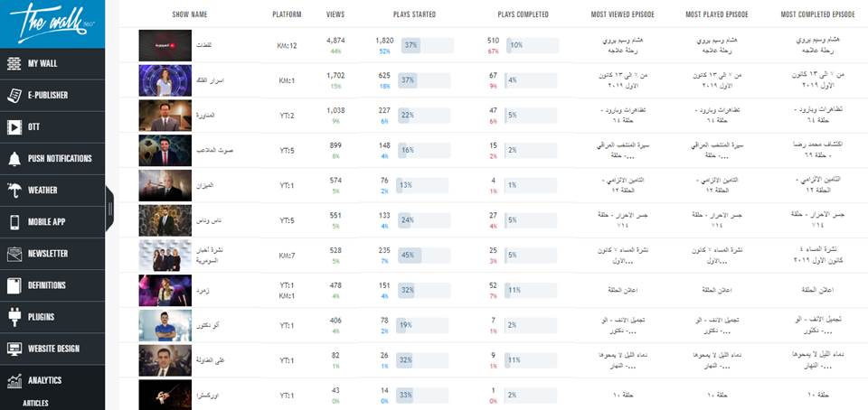Image resolution: width=868 pixels, height=410 pixels.
Task: Click the Analytics chart icon
Action: [x=14, y=380]
